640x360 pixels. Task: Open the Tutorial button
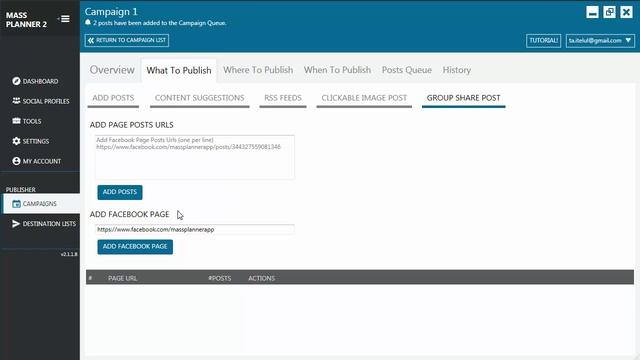pyautogui.click(x=543, y=40)
